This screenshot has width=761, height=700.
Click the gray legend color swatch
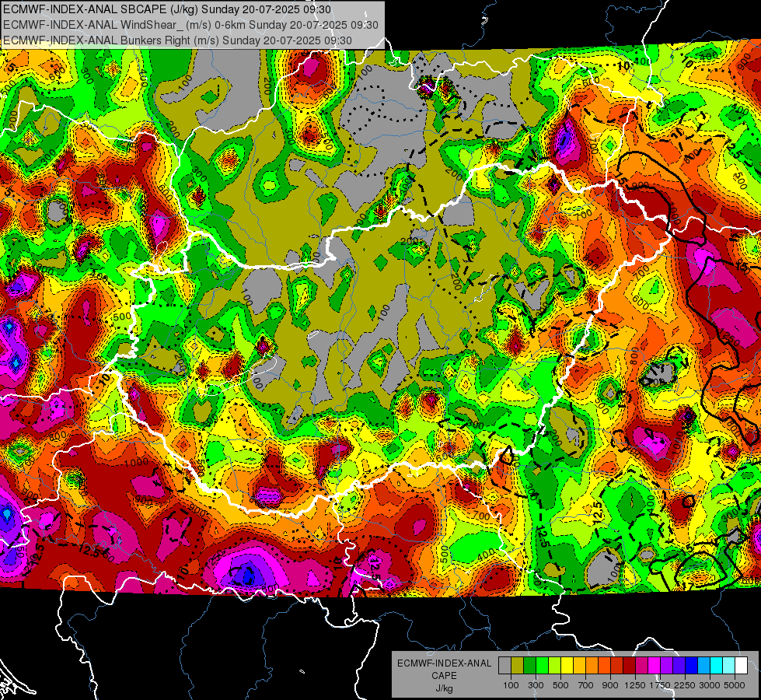coord(504,666)
